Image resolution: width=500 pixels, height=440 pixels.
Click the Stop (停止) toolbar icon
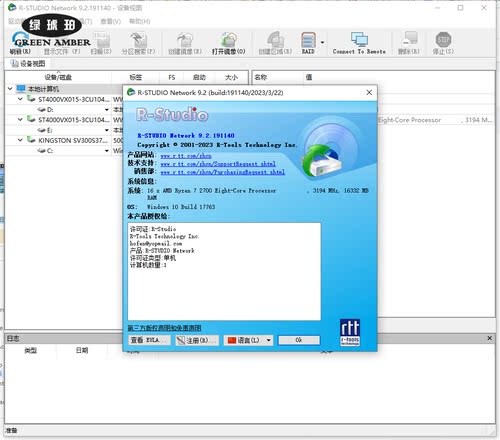tap(443, 43)
